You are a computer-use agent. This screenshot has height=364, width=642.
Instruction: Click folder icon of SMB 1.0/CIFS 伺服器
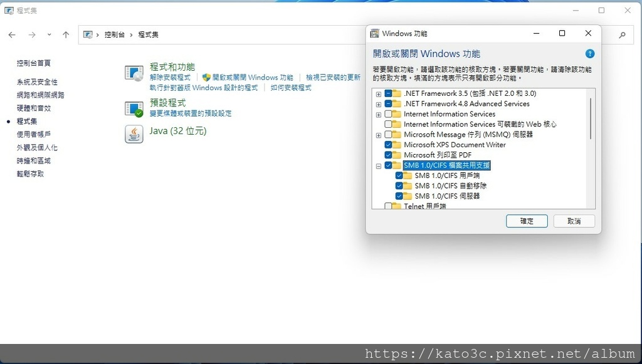(407, 196)
